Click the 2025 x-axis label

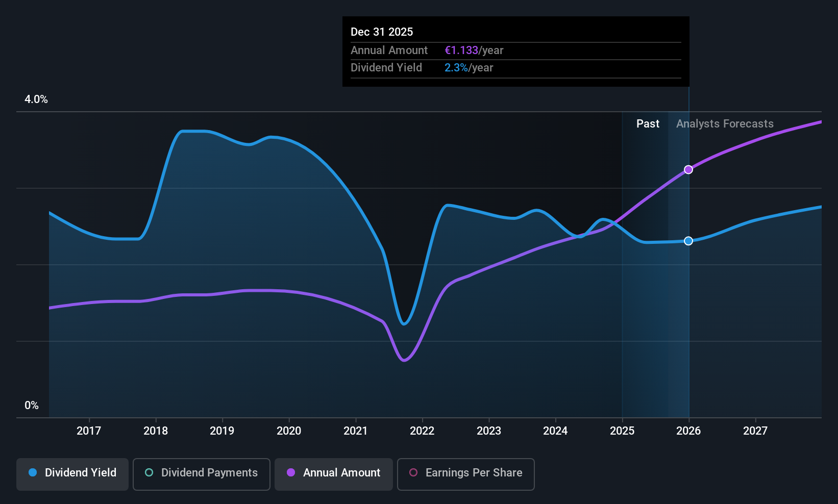[x=622, y=431]
